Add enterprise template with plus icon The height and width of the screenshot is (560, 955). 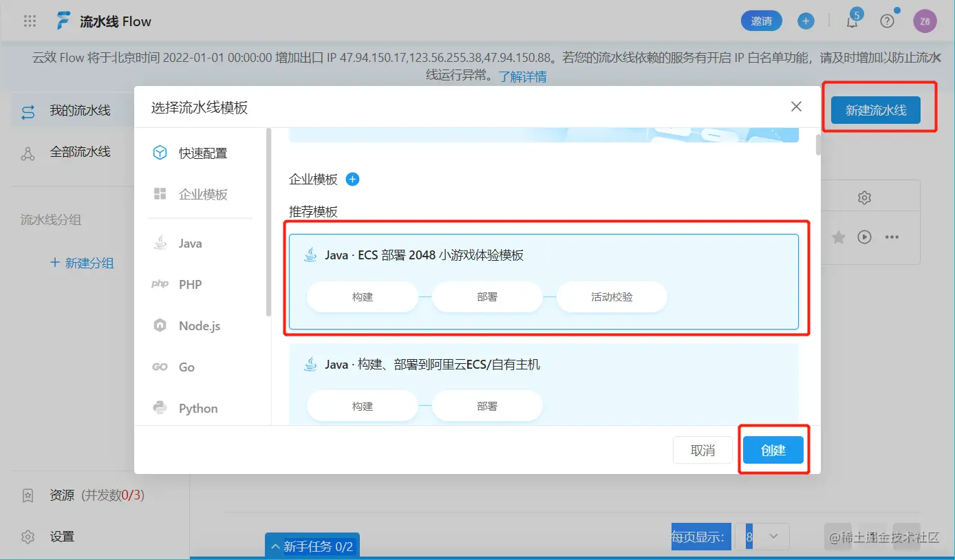coord(352,180)
